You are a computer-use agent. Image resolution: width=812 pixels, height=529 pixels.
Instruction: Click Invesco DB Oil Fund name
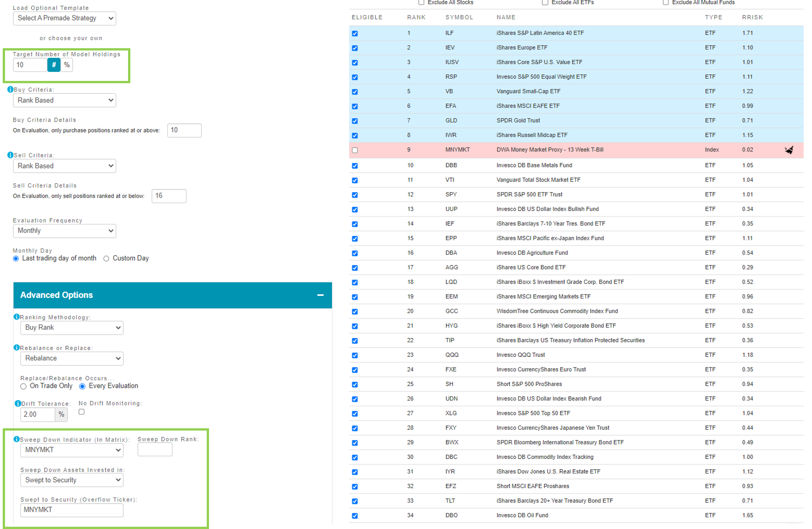[x=522, y=516]
